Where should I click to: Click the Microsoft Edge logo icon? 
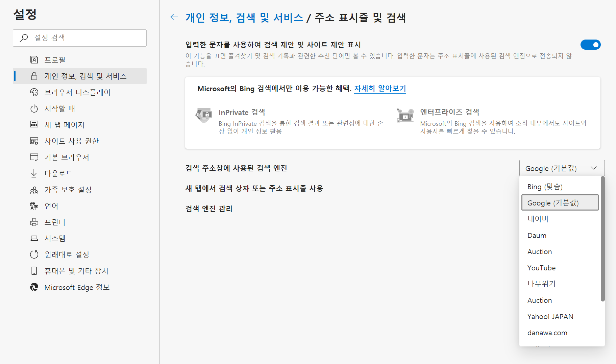click(x=34, y=287)
